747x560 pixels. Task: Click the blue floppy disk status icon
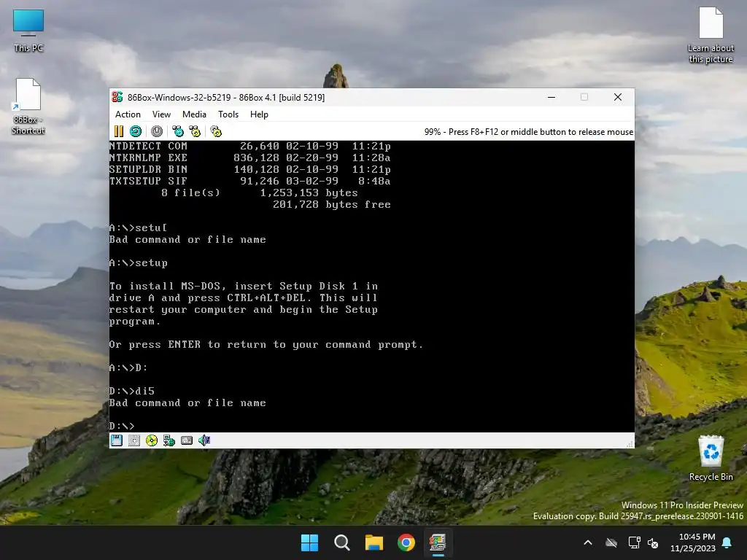point(117,440)
